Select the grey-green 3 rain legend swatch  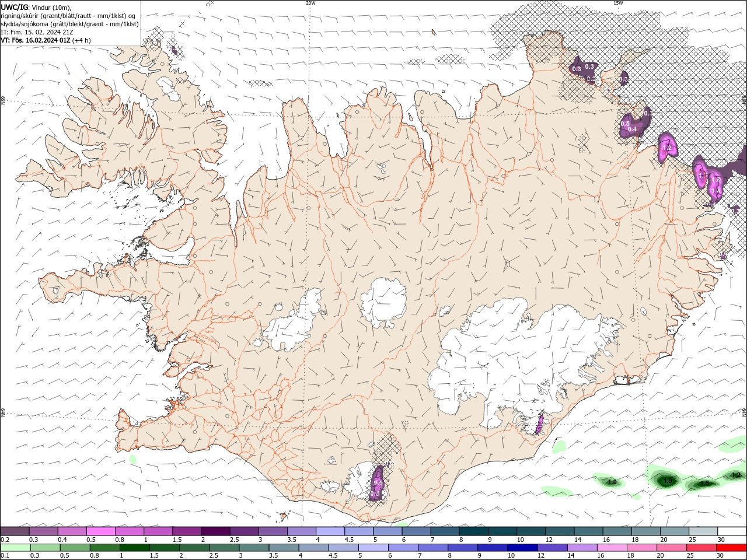[x=254, y=548]
